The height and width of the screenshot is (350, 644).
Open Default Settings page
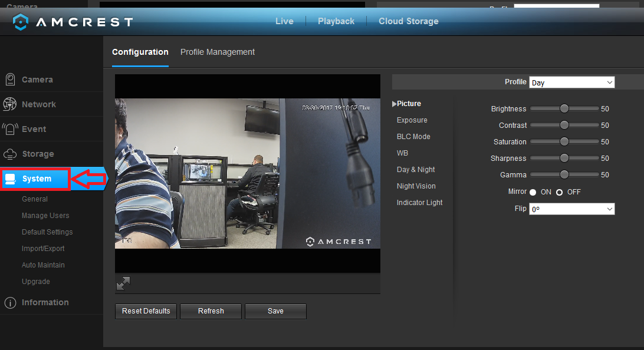click(x=47, y=232)
